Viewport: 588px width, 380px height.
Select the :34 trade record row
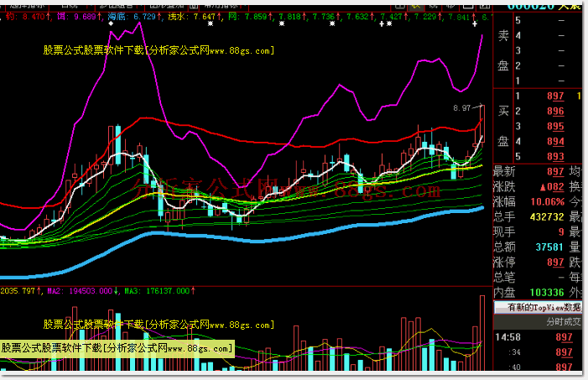pos(538,352)
